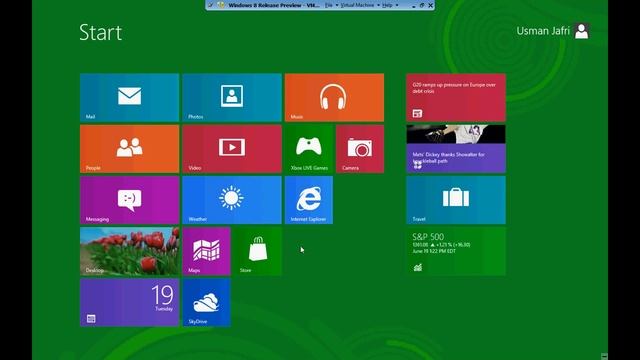Open the Maps tile
The height and width of the screenshot is (360, 640).
coord(207,251)
